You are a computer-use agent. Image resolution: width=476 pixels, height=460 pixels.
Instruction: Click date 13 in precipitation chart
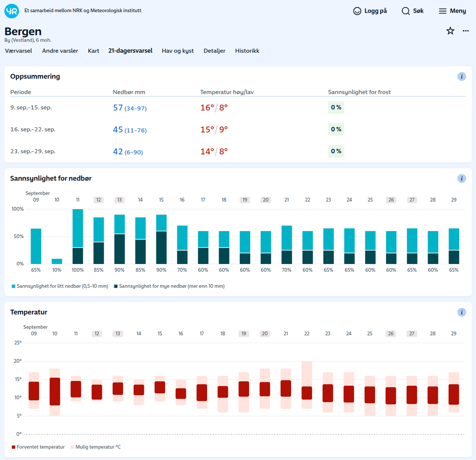click(x=119, y=200)
